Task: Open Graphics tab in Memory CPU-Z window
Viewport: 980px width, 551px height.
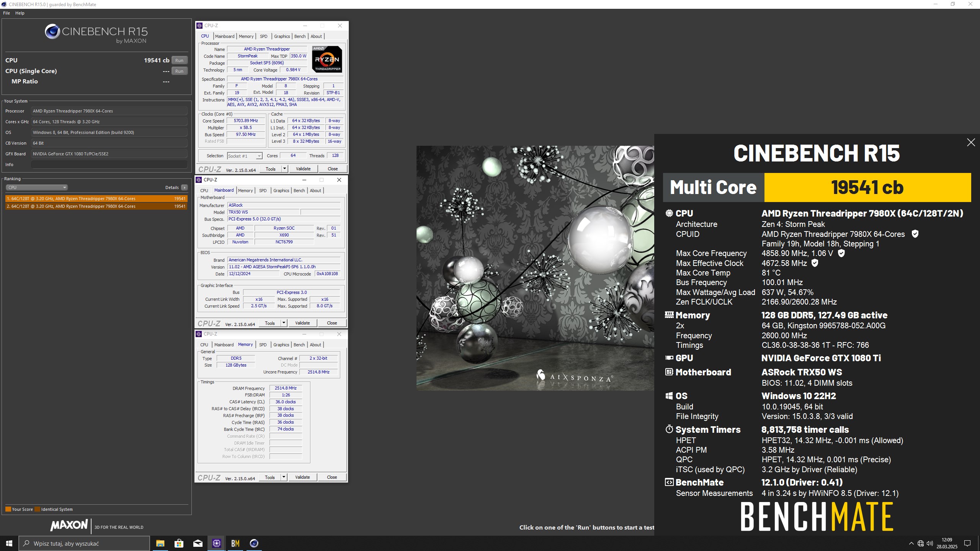Action: click(281, 345)
